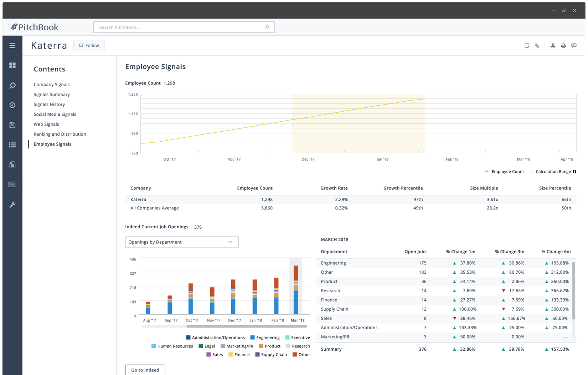
Task: Toggle Sales legend entry
Action: coord(215,355)
